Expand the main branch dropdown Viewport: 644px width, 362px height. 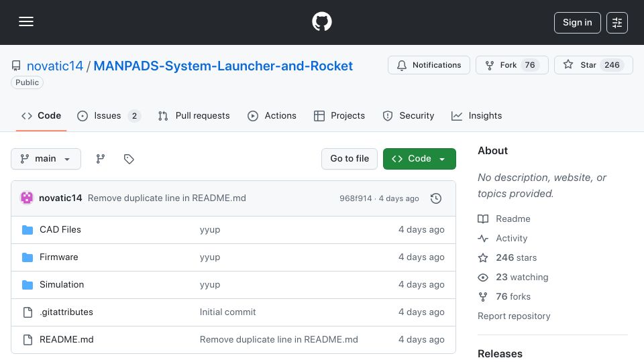[46, 159]
